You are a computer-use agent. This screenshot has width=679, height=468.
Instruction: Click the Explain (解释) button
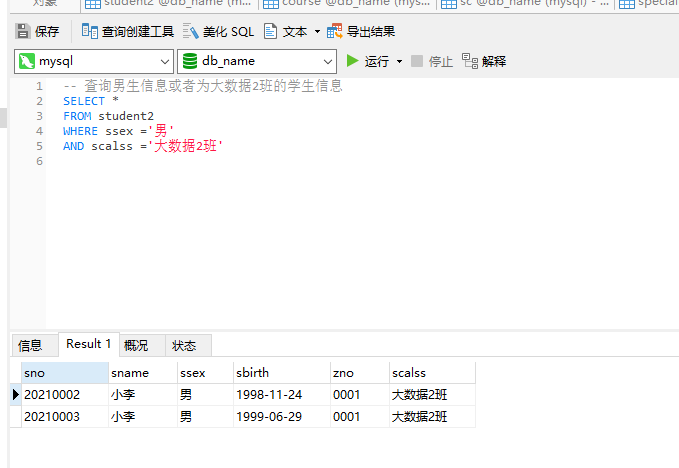484,61
